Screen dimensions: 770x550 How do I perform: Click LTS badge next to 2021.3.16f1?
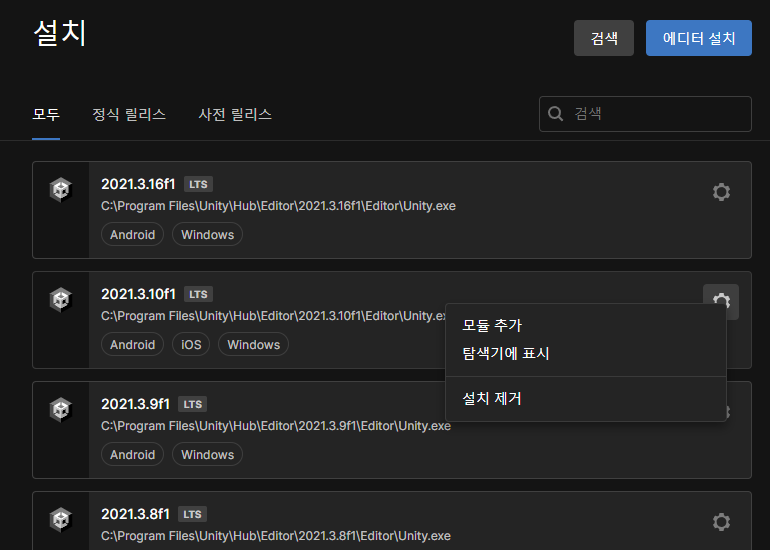pyautogui.click(x=198, y=184)
